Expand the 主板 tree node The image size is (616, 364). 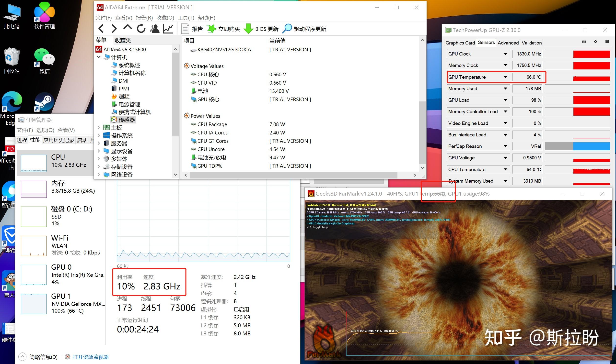tap(99, 128)
